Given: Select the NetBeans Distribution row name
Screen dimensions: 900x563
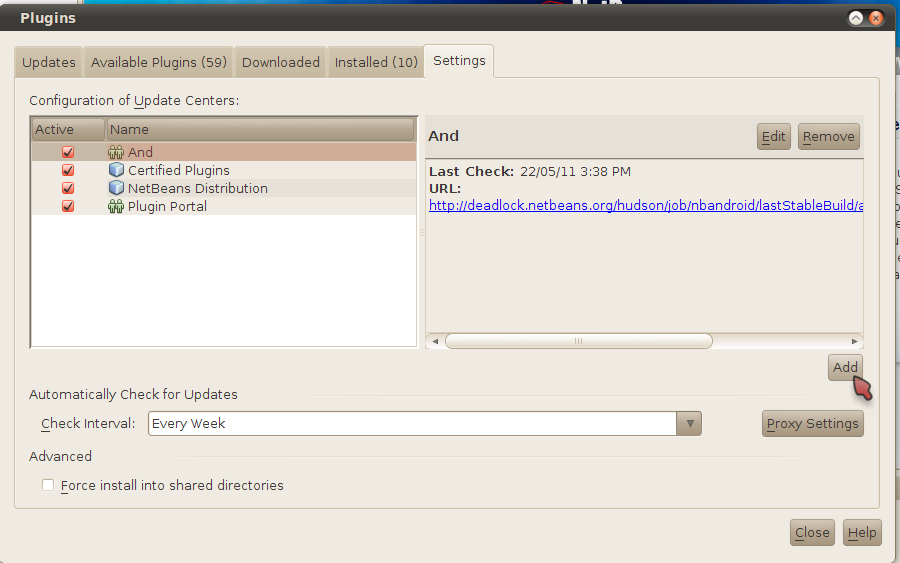Looking at the screenshot, I should coord(197,188).
